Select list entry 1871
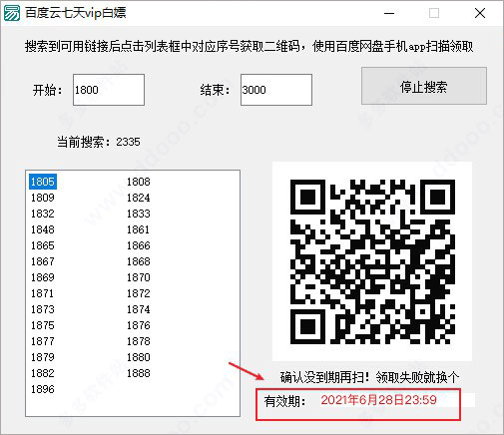This screenshot has height=435, width=504. pos(43,293)
